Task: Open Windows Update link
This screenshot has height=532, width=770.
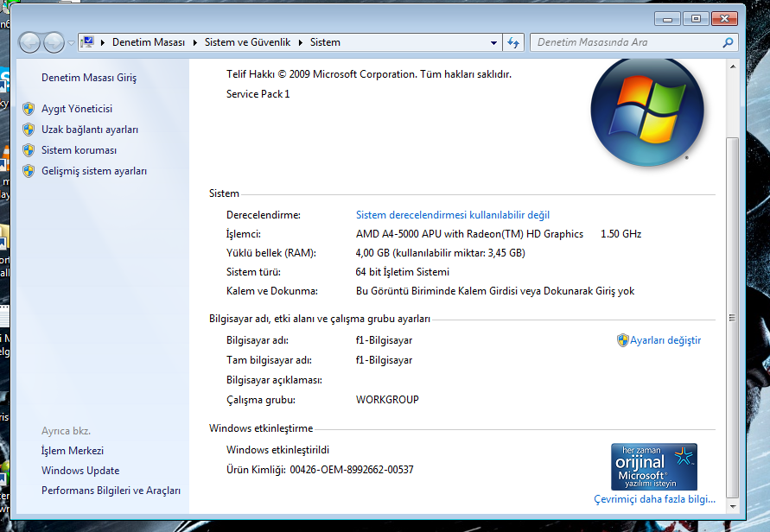Action: click(x=80, y=471)
